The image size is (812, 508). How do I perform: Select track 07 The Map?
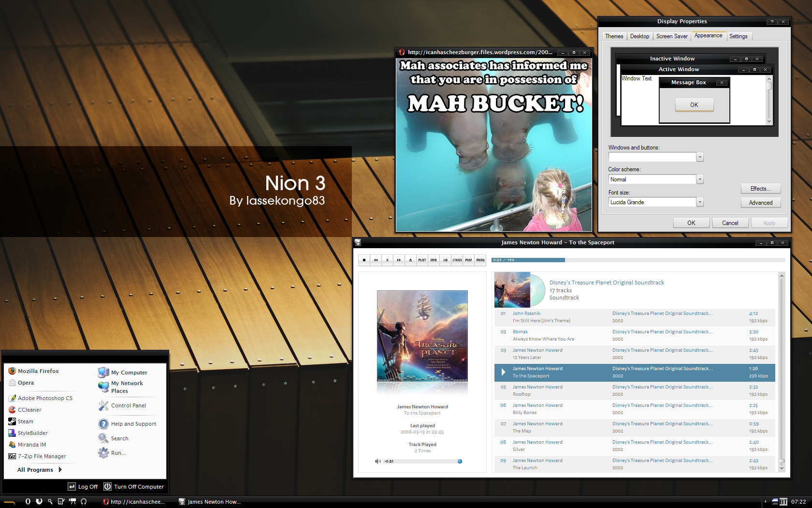pos(635,427)
